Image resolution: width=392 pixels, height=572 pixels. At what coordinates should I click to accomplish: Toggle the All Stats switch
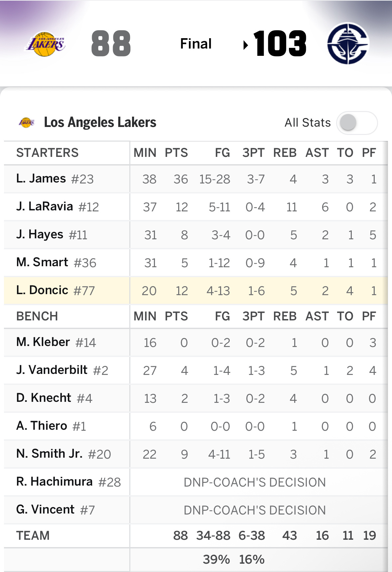tap(357, 123)
